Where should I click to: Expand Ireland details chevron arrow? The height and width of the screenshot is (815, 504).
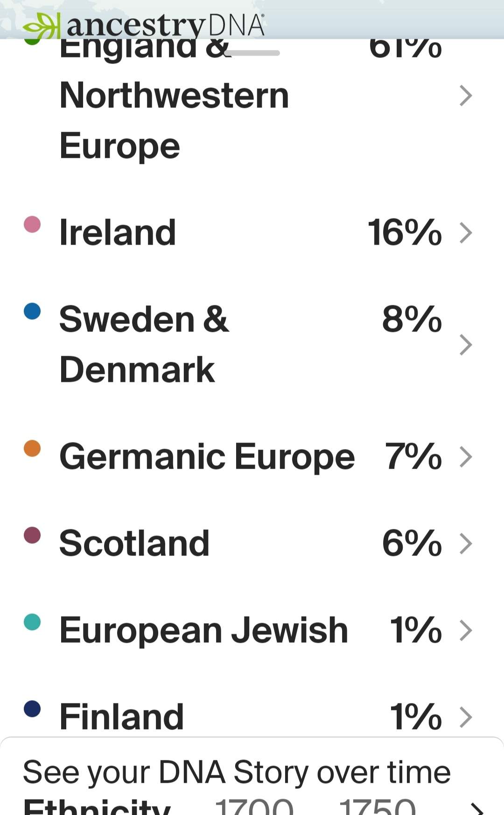click(x=466, y=232)
